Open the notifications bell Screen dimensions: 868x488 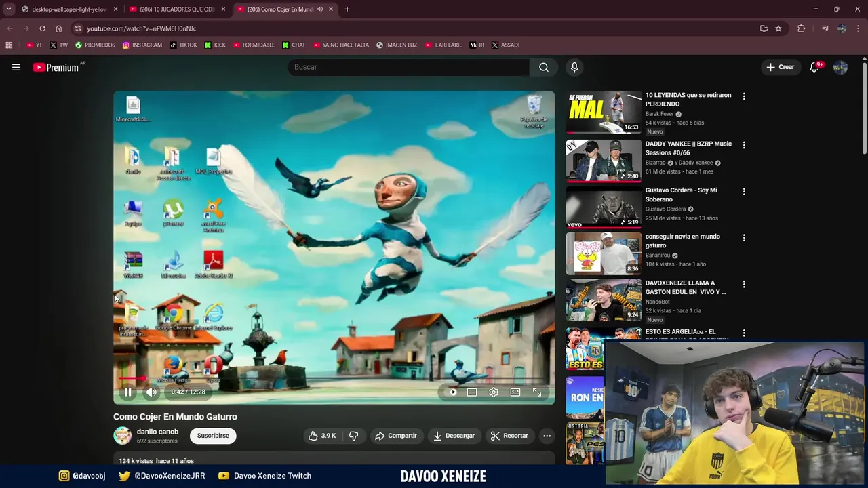(x=815, y=67)
